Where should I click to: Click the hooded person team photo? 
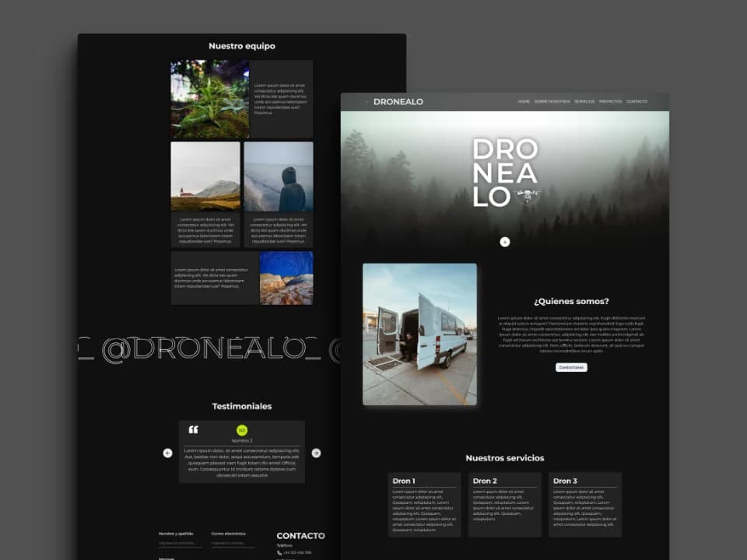click(x=279, y=177)
